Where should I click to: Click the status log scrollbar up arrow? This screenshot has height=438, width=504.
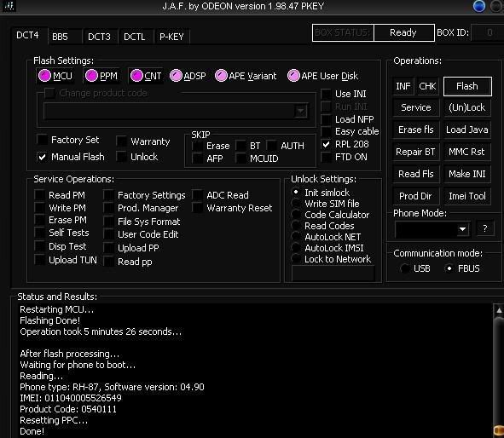click(499, 310)
